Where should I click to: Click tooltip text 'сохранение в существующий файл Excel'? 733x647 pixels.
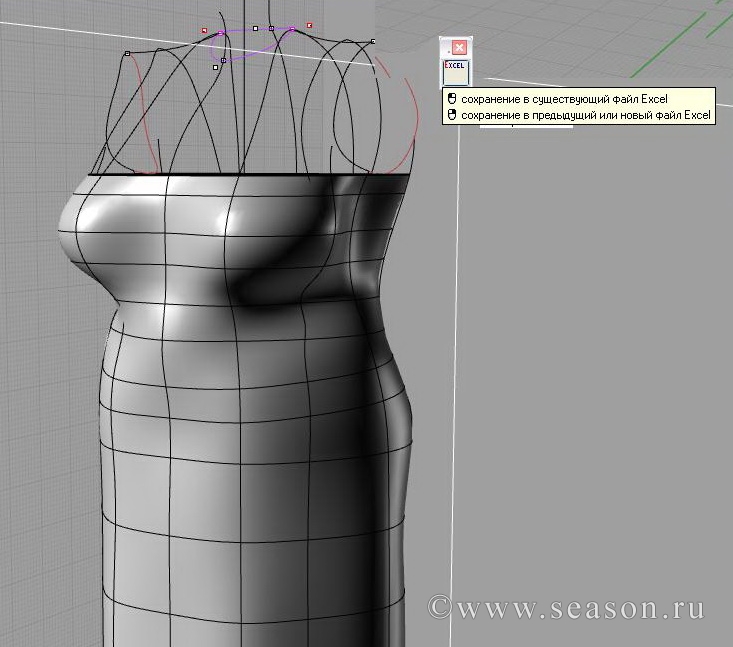564,99
